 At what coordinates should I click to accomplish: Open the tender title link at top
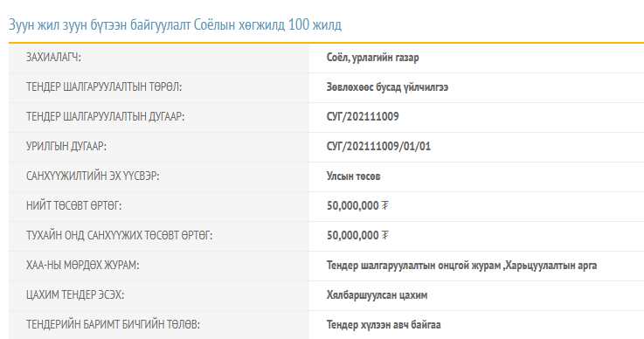(x=175, y=25)
